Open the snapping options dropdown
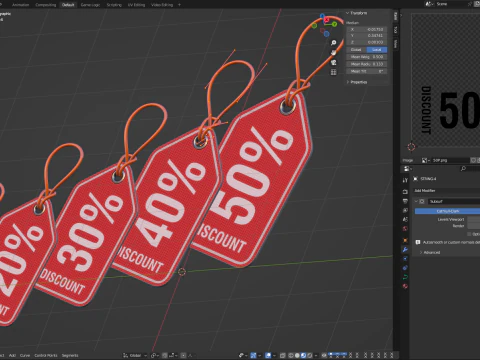The image size is (480, 360). coord(173,356)
